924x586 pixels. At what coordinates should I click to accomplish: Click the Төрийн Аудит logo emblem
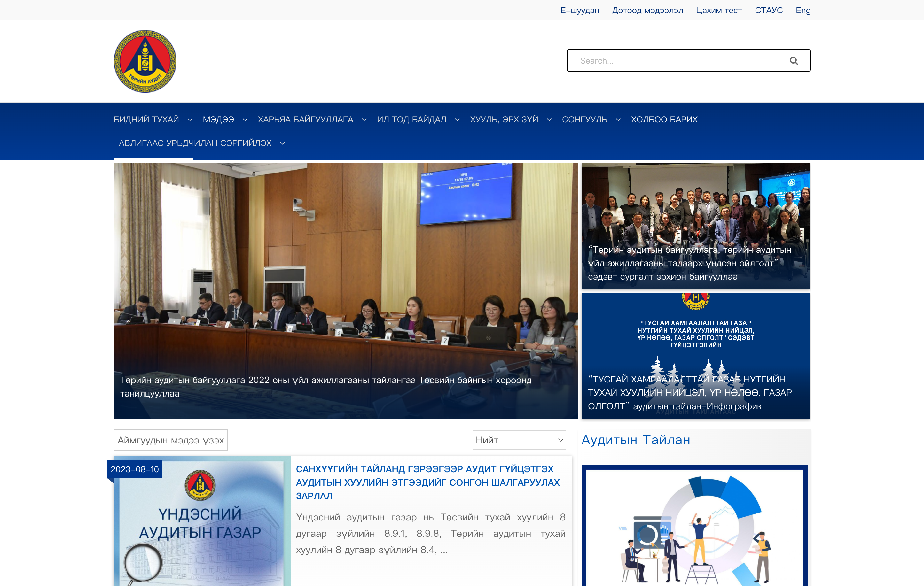click(x=145, y=61)
